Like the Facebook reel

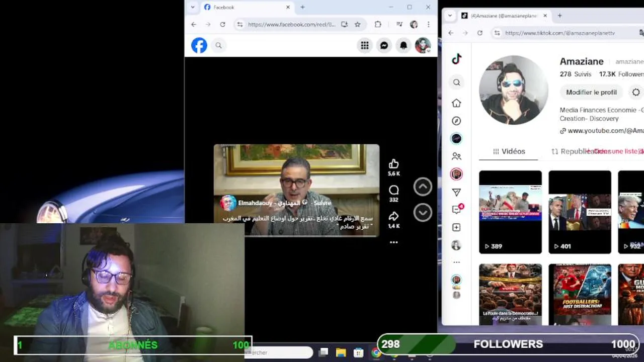point(393,164)
